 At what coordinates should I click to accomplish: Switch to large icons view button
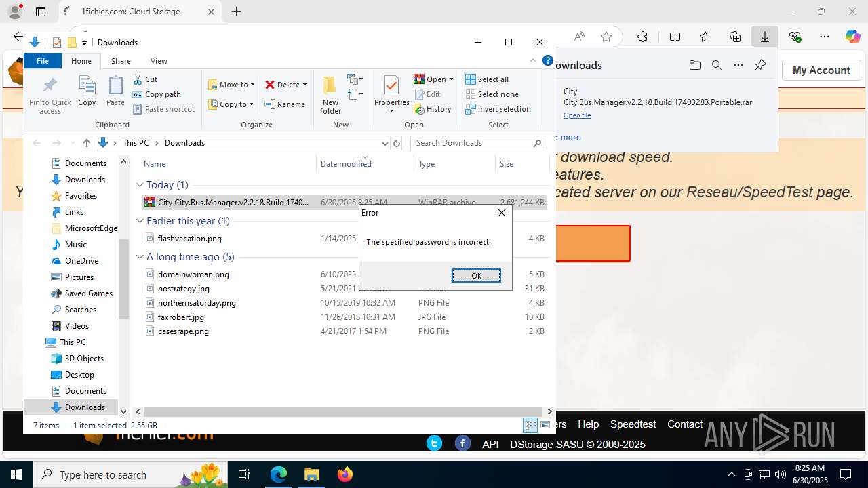point(544,425)
